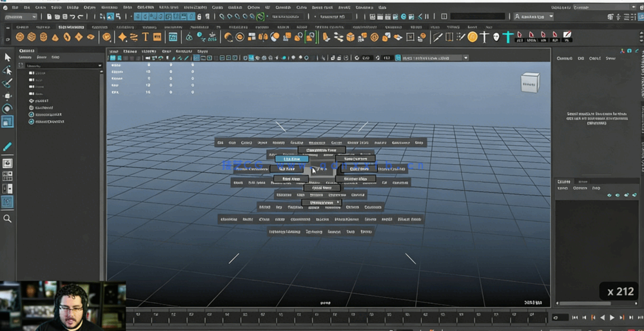Viewport: 644px width, 331px height.
Task: Click the Type 'T' text shelf icon
Action: (x=146, y=37)
